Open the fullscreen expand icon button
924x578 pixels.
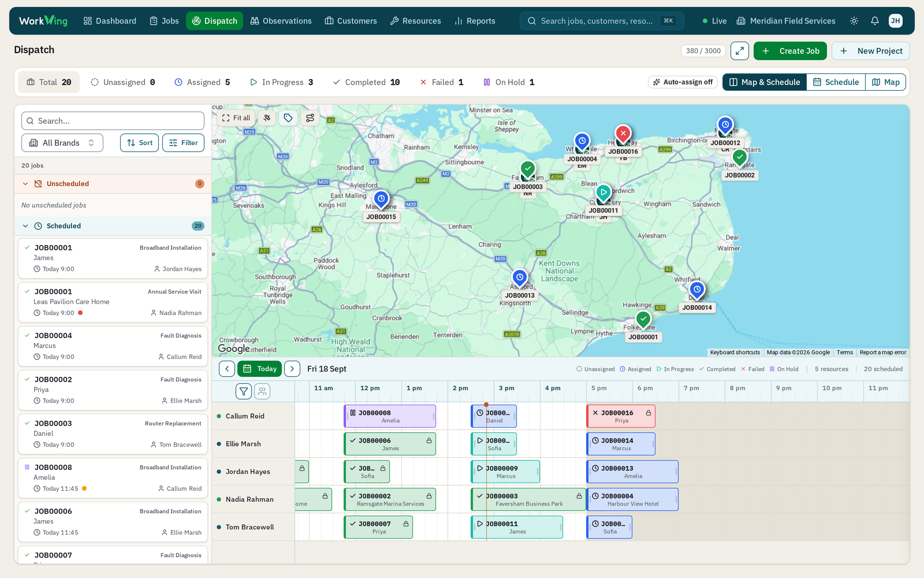click(x=740, y=51)
